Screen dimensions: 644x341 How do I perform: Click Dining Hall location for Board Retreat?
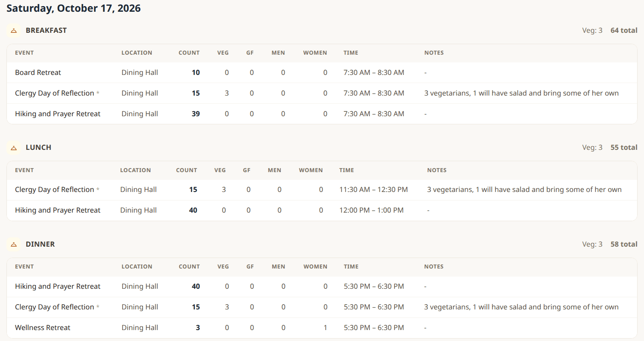tap(140, 72)
